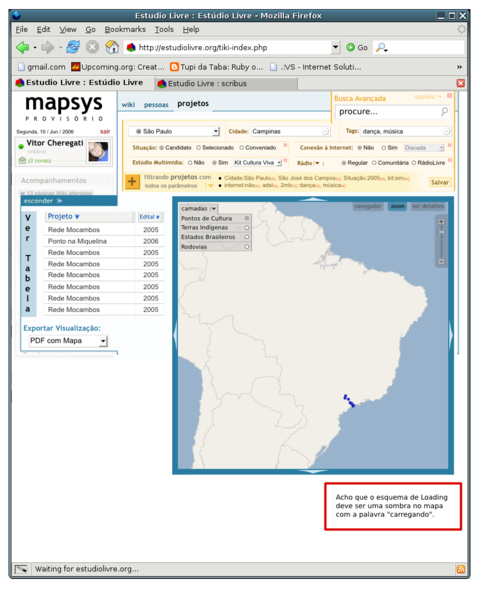The width and height of the screenshot is (479, 600).
Task: Pan the map left with the left arrow
Action: (x=175, y=335)
